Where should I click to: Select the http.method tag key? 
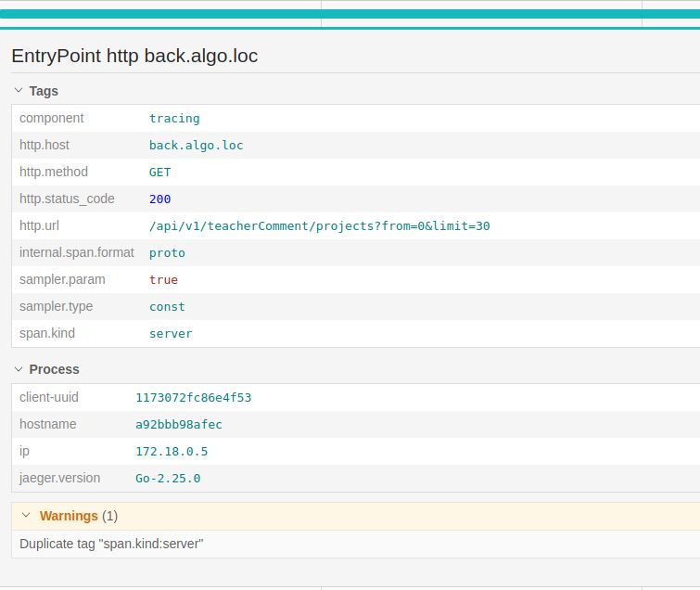54,172
